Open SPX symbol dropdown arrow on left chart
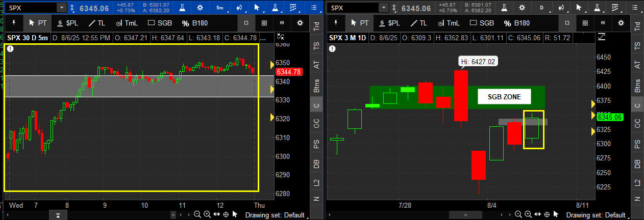The height and width of the screenshot is (220, 644). [62, 8]
